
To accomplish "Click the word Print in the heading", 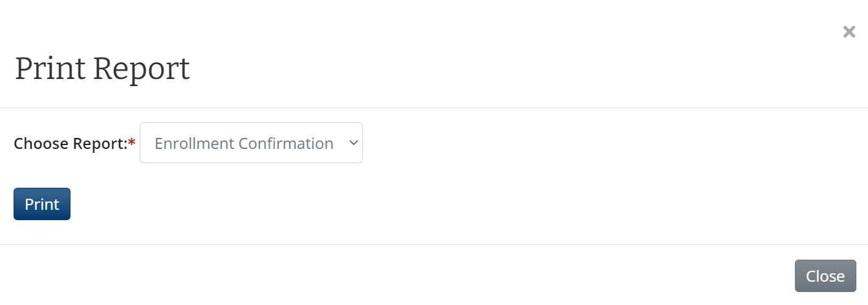I will pos(50,69).
